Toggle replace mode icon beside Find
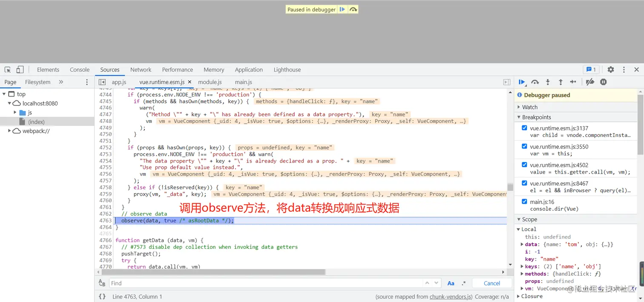This screenshot has height=302, width=644. click(x=102, y=283)
